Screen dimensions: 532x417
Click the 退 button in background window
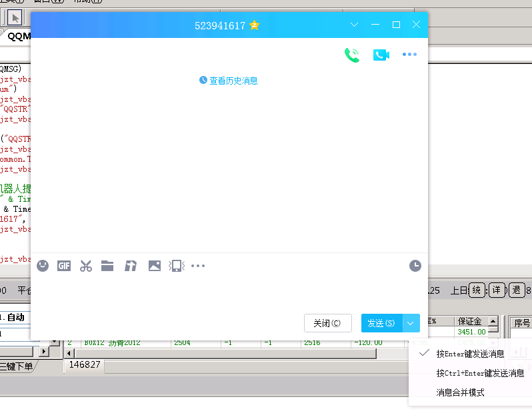coord(517,290)
